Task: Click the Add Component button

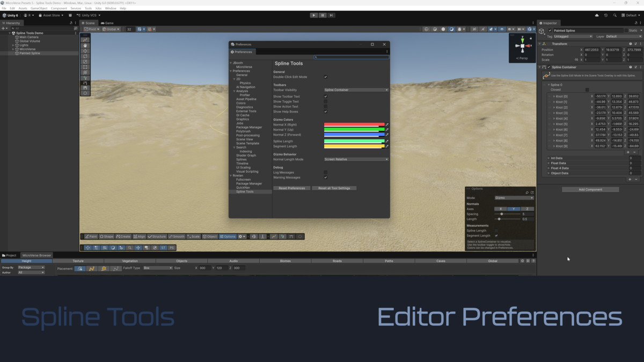Action: 590,189
